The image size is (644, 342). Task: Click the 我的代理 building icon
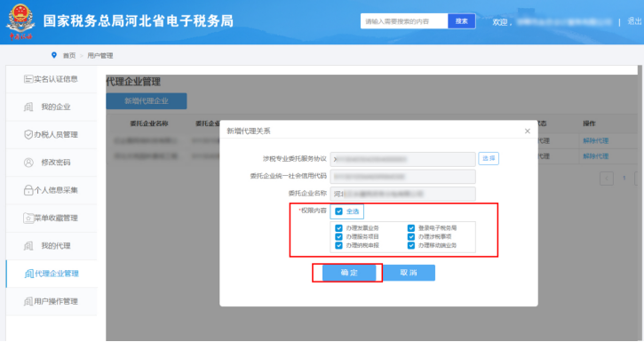[28, 245]
